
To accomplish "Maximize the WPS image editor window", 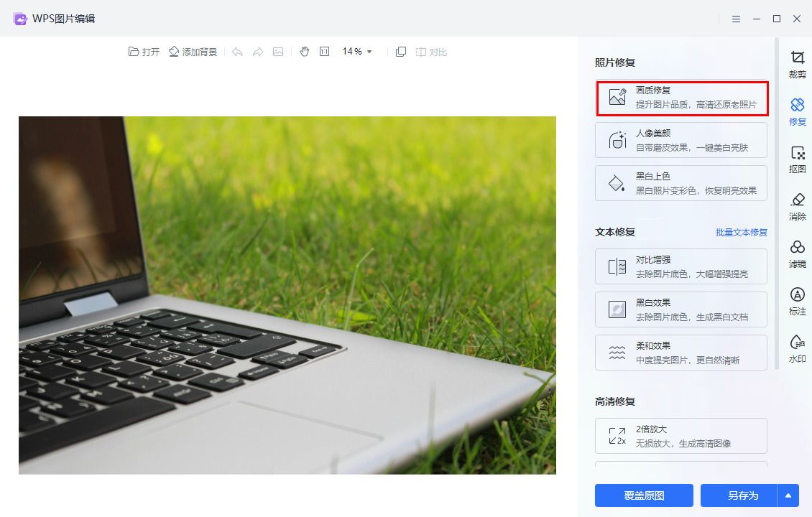I will (x=777, y=19).
